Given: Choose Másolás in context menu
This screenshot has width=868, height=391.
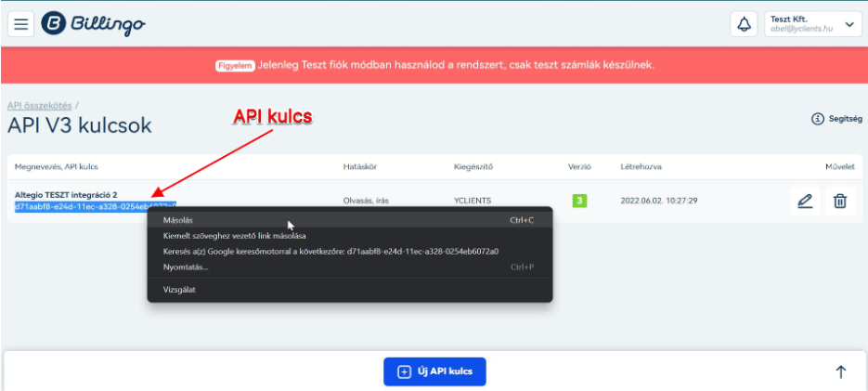Looking at the screenshot, I should 349,220.
